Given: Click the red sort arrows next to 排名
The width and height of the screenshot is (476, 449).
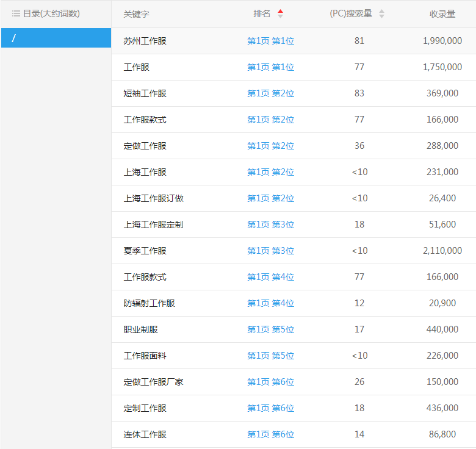Looking at the screenshot, I should 280,13.
